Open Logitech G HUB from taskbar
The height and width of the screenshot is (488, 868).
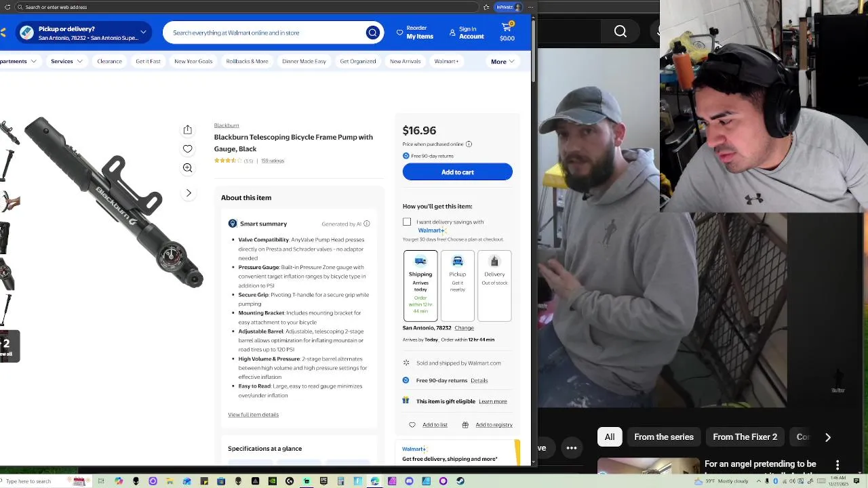290,481
